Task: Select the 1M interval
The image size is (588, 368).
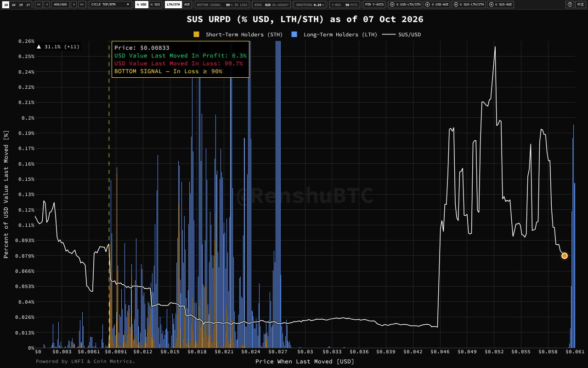Action: pos(21,5)
